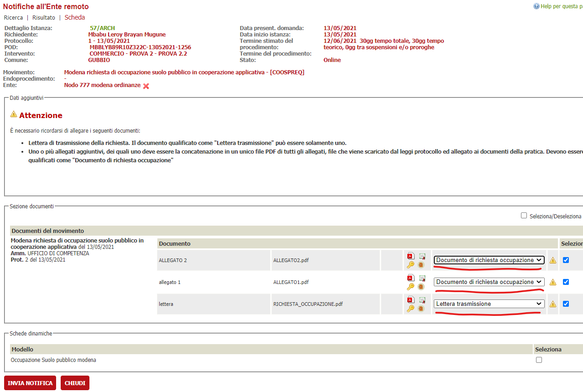Screen dimensions: 583x392
Task: Click the key icon in ALLEGATO1.pdf row
Action: click(x=410, y=287)
